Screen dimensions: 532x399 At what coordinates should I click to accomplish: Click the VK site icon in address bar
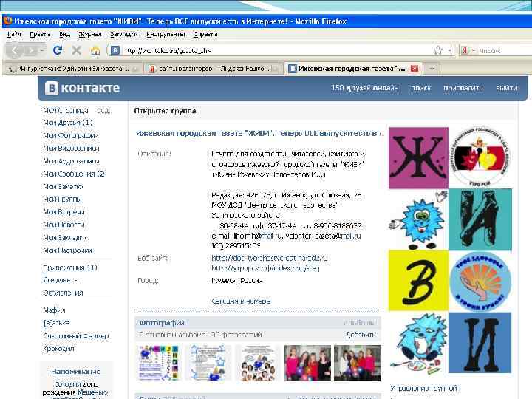point(115,50)
